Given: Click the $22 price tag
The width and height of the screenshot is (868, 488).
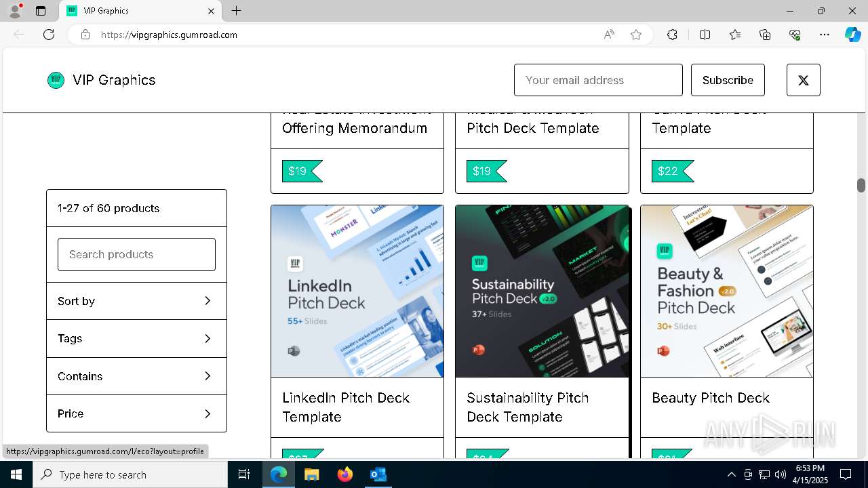Looking at the screenshot, I should (672, 171).
